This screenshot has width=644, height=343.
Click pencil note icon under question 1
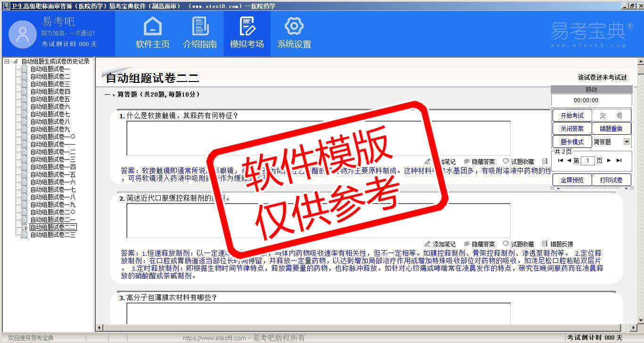pos(428,162)
